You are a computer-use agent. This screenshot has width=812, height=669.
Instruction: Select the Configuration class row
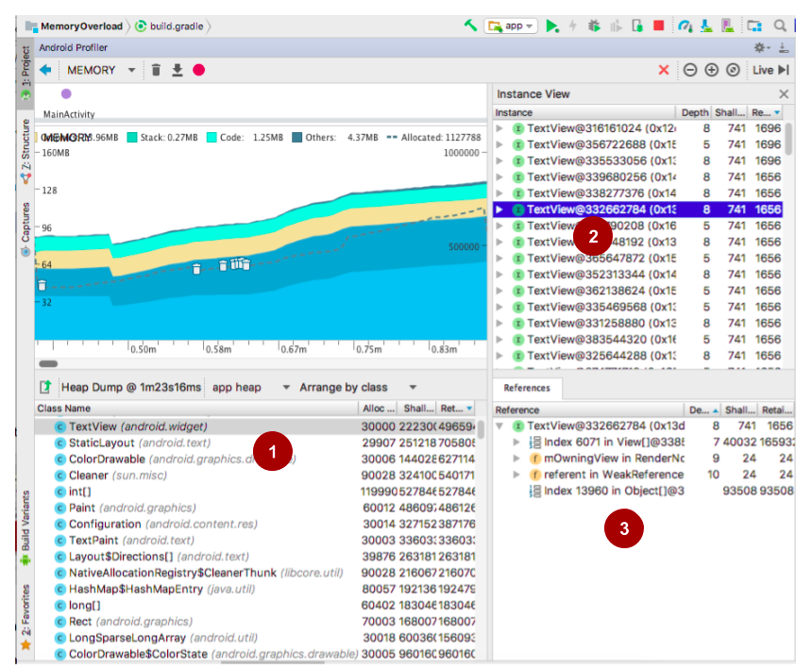[256, 524]
